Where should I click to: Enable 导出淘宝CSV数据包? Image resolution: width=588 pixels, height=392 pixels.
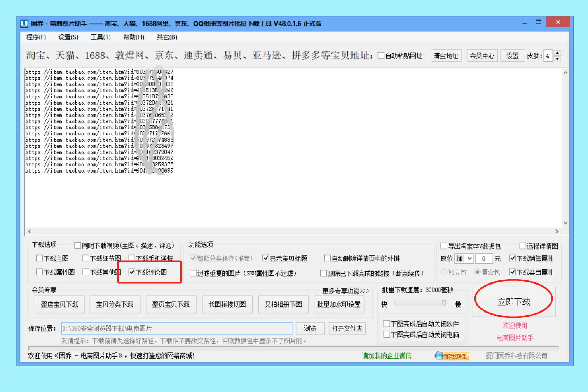coord(444,245)
